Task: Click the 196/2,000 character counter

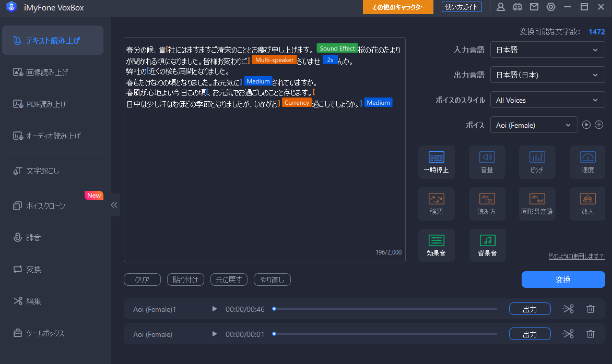Action: [x=389, y=252]
